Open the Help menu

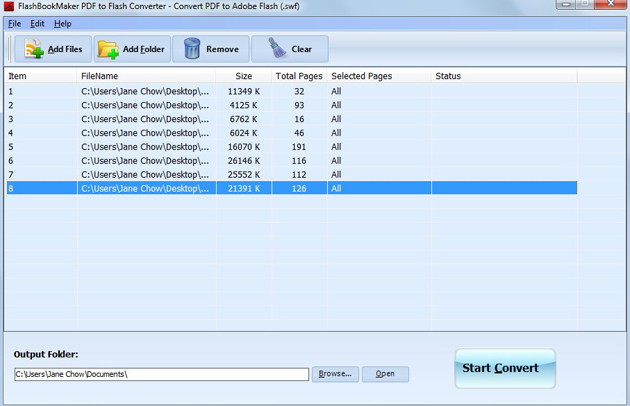63,24
